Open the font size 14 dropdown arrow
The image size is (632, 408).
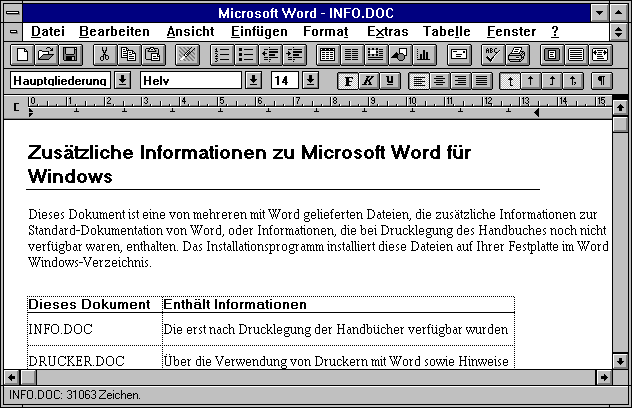click(310, 81)
